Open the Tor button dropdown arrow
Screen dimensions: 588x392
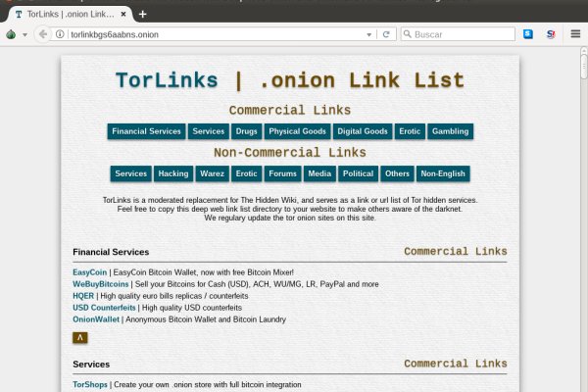pos(24,34)
